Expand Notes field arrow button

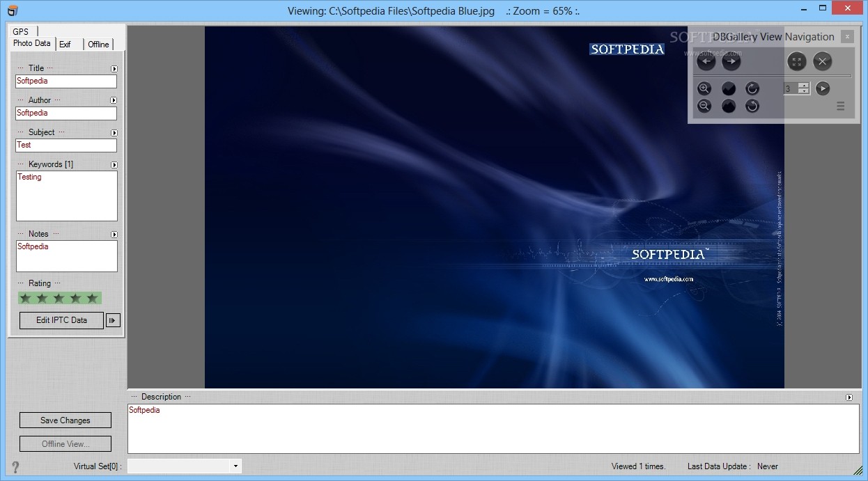tap(114, 235)
